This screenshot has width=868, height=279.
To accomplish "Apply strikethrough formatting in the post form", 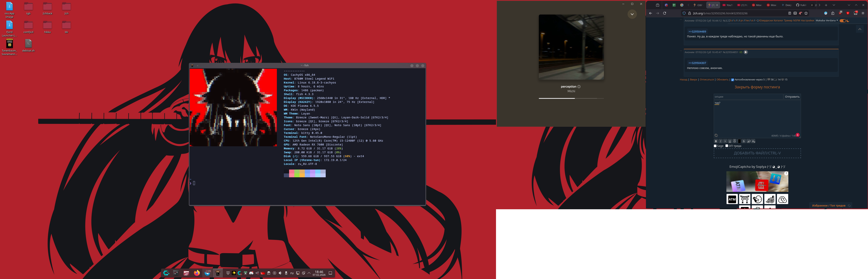I will 744,141.
